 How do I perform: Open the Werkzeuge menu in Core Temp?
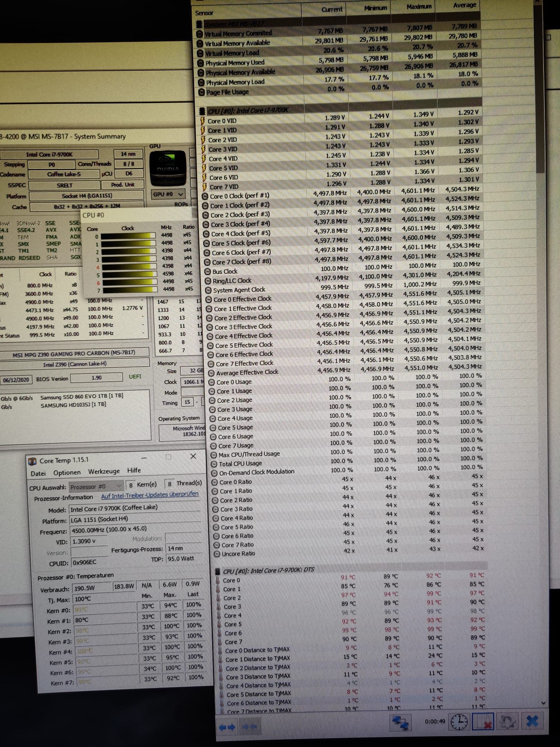pyautogui.click(x=104, y=471)
